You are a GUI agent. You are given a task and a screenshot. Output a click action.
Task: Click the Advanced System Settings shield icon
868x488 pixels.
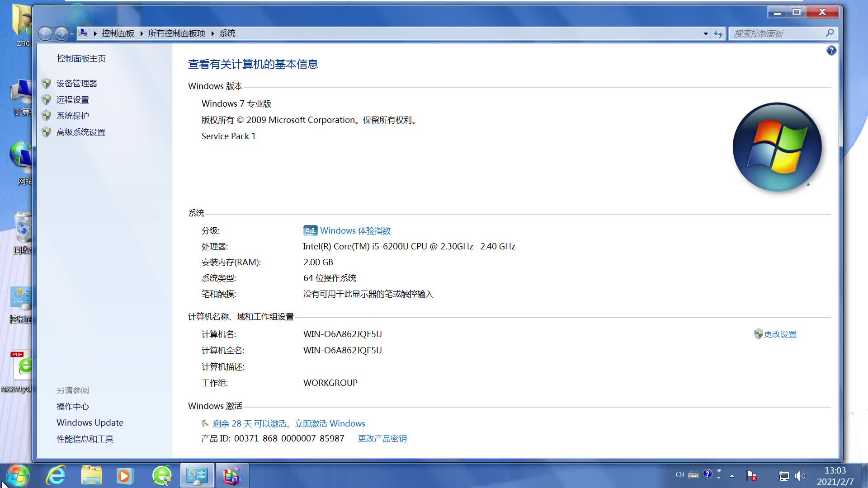point(46,132)
